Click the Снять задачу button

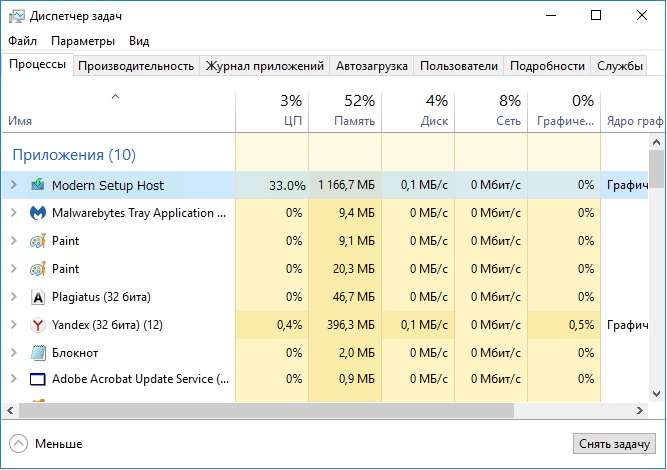(x=614, y=444)
